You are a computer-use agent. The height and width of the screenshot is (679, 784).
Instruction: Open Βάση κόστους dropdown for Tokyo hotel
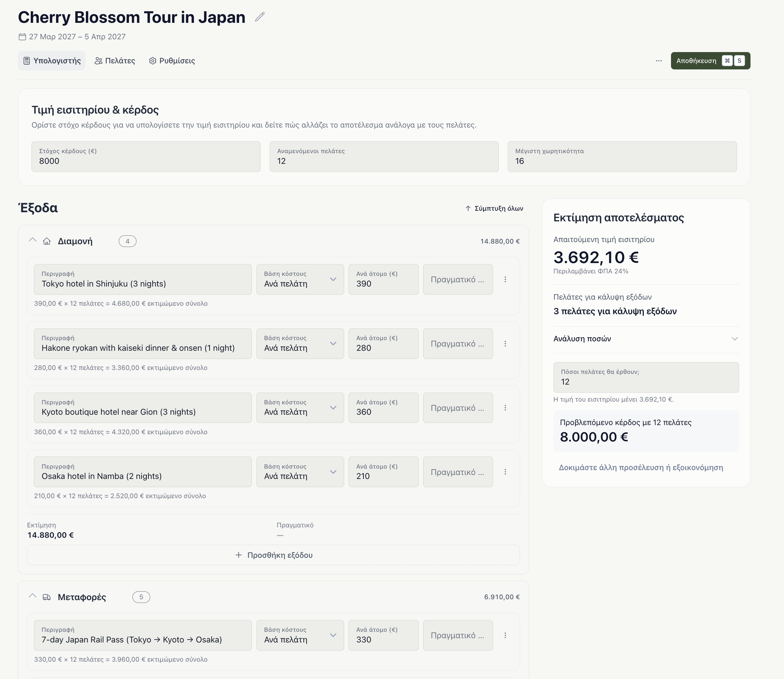(300, 279)
